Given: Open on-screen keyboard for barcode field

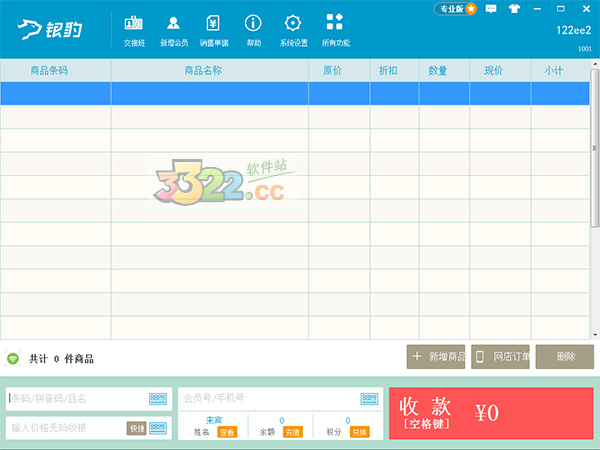Looking at the screenshot, I should click(x=158, y=399).
